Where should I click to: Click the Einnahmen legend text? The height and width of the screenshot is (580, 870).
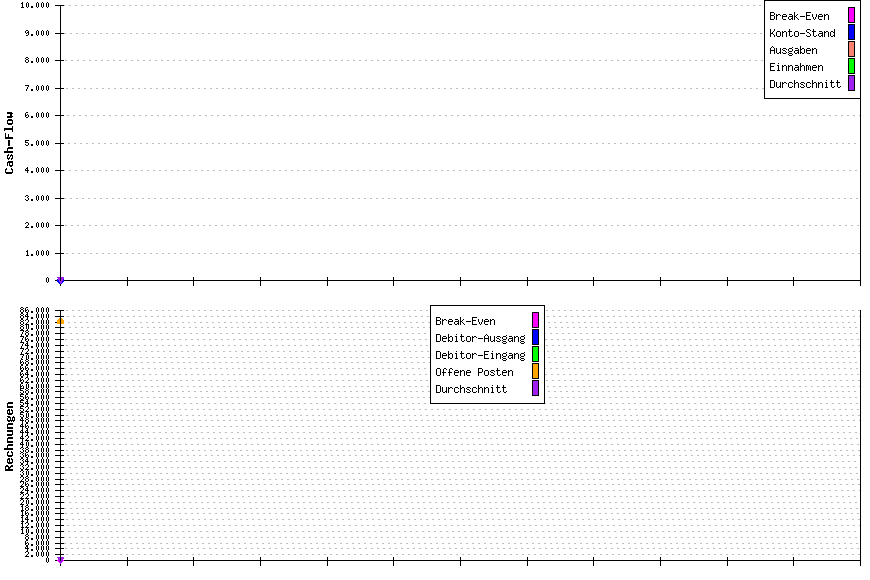click(x=796, y=67)
